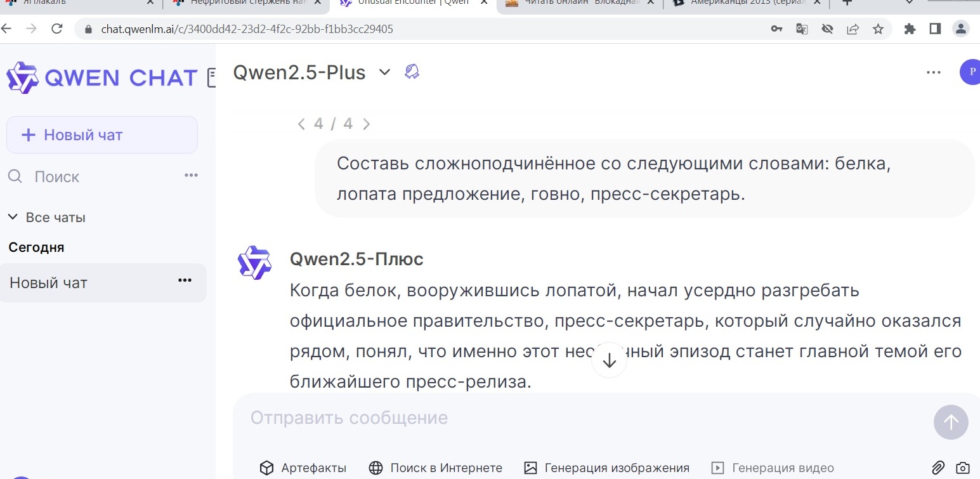Toggle Генерация изображения mode
The width and height of the screenshot is (980, 479).
606,468
